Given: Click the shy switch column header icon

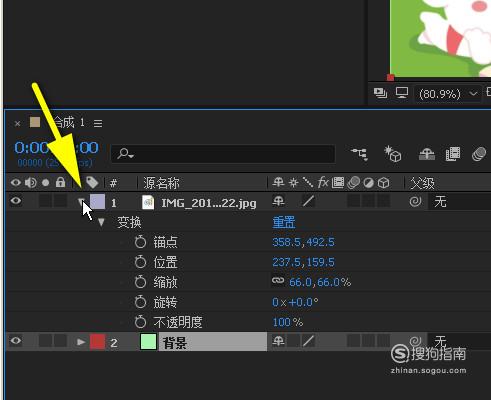Looking at the screenshot, I should click(278, 182).
